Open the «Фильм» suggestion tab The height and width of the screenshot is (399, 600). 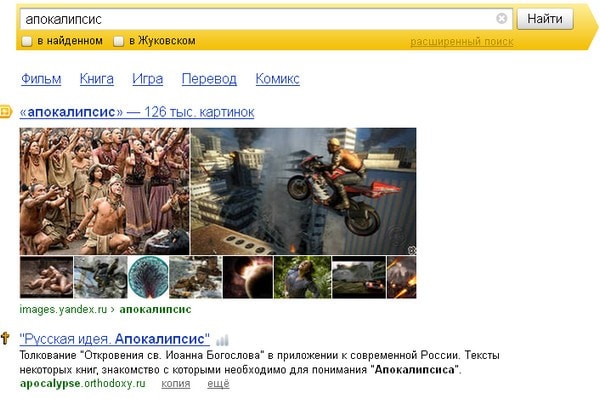(41, 79)
